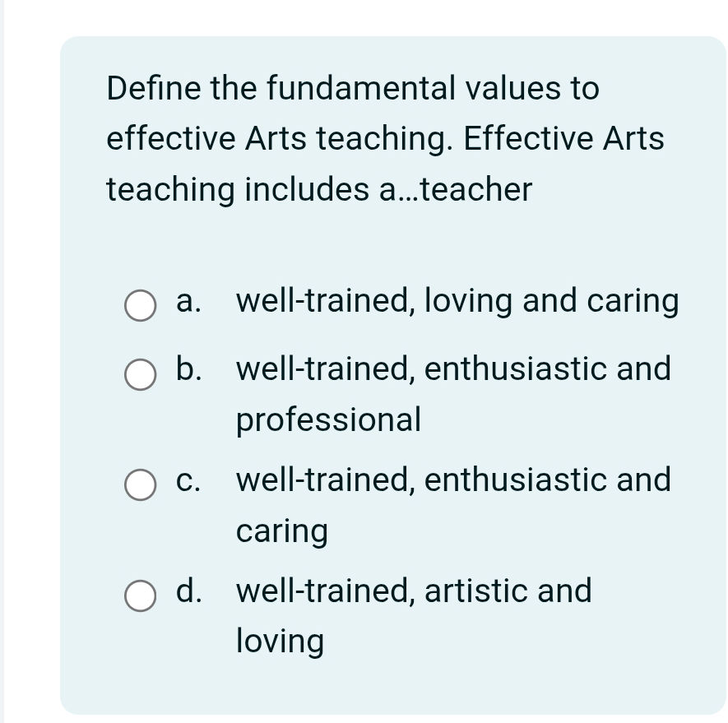Click the circle next to option d

pyautogui.click(x=141, y=596)
